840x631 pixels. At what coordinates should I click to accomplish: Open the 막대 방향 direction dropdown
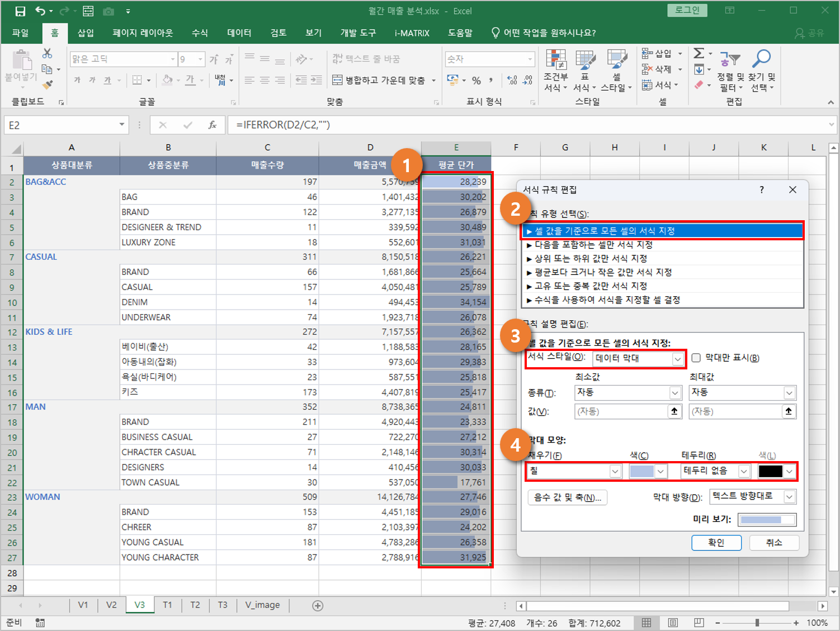pyautogui.click(x=789, y=497)
